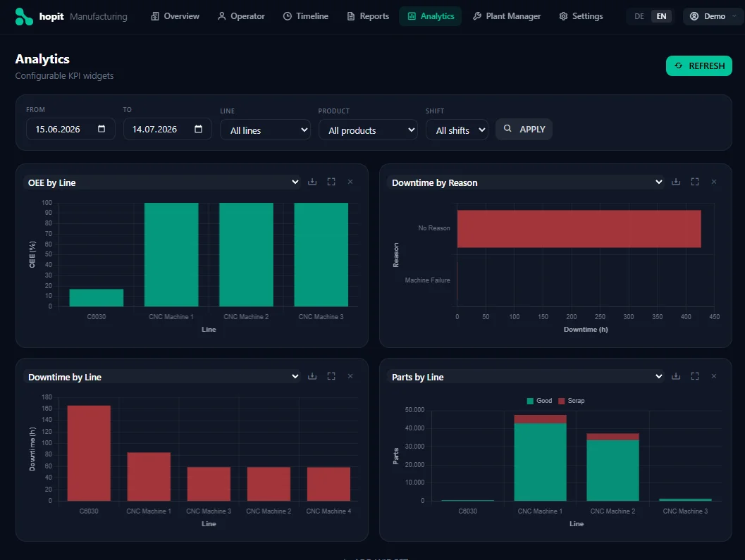Click the C6030 OEE bar

point(97,297)
